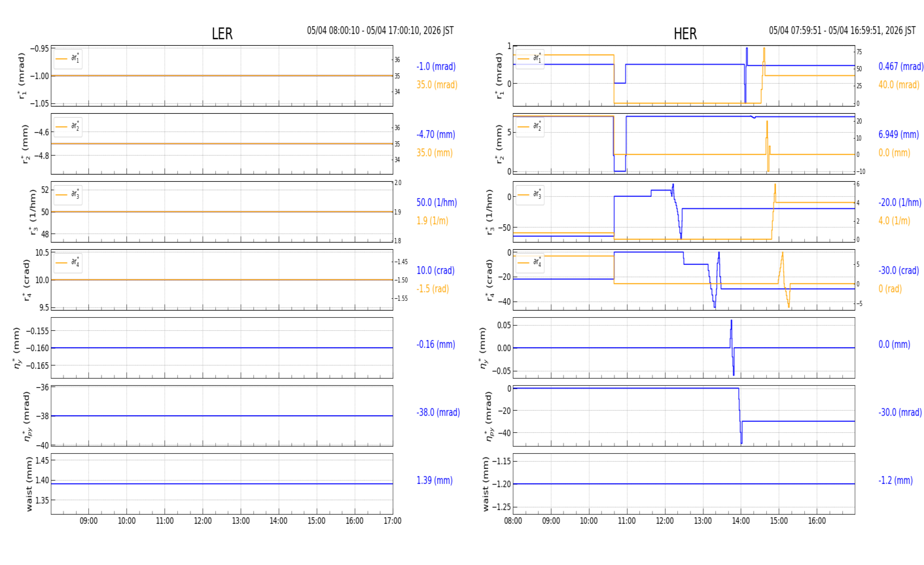924x565 pixels.
Task: Click the LER 'r1* (mrad)' y-axis label
Action: (24, 76)
